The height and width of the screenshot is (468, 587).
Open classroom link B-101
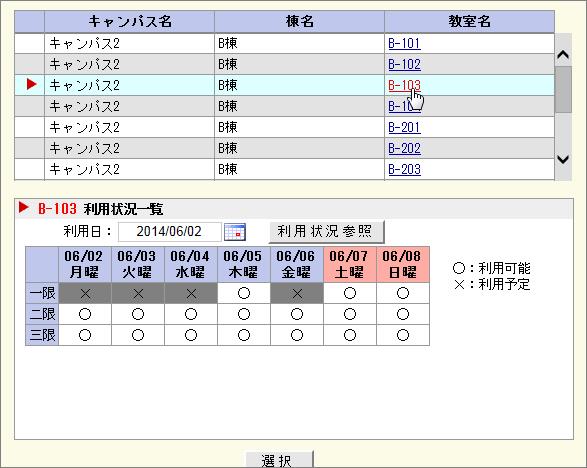pyautogui.click(x=404, y=43)
